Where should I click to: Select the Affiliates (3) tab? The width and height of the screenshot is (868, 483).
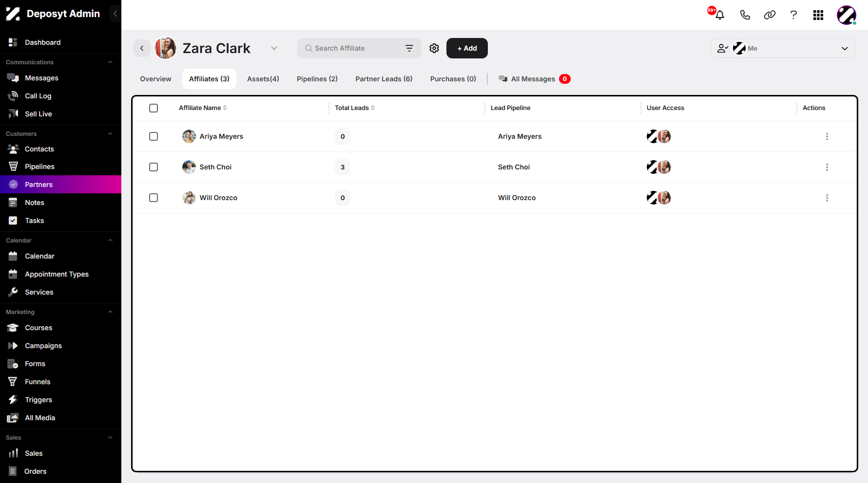pos(209,79)
